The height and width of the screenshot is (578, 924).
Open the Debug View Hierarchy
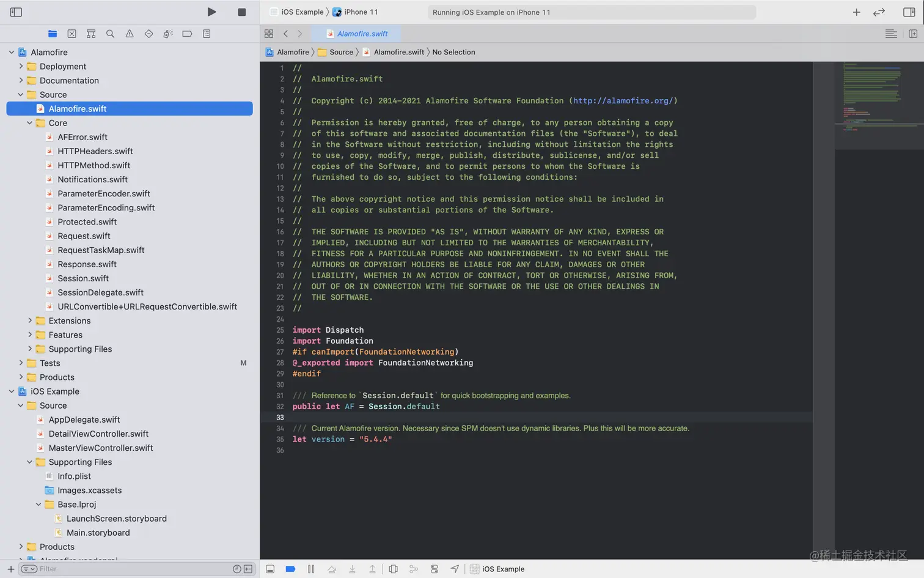[393, 569]
